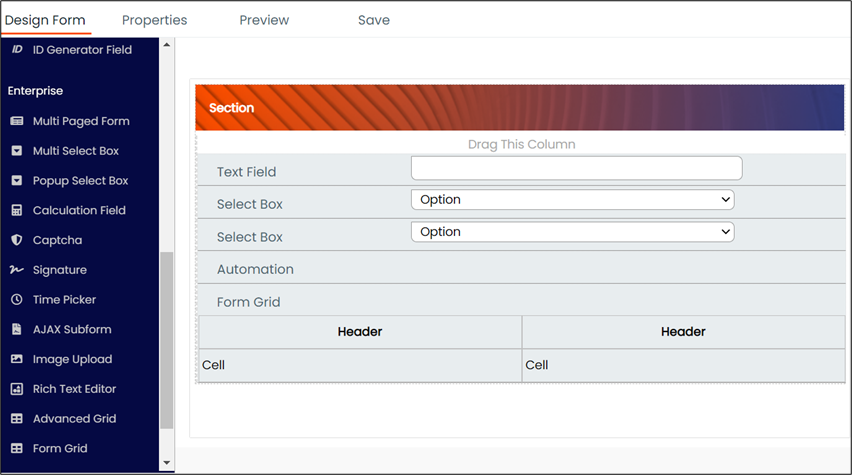Click the Signature scribble icon
Image resolution: width=852 pixels, height=475 pixels.
pos(17,270)
